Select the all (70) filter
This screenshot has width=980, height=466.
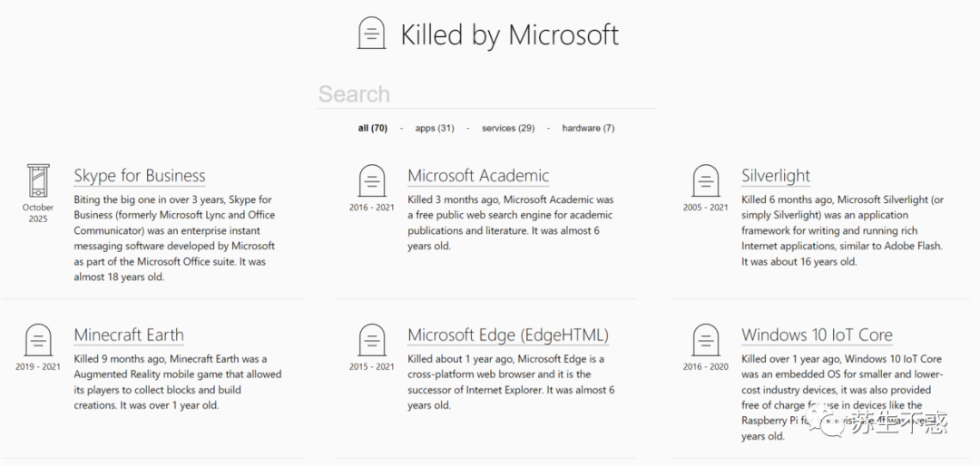373,128
